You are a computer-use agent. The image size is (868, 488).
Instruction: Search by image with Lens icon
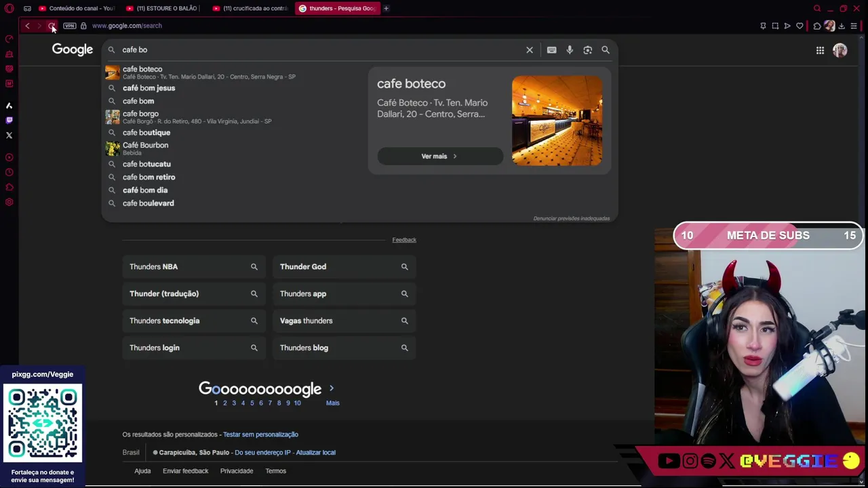588,49
